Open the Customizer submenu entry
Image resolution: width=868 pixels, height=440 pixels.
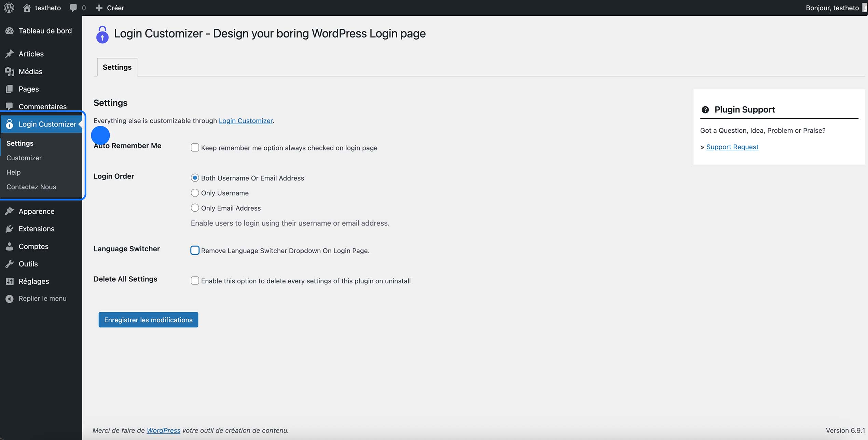tap(24, 158)
